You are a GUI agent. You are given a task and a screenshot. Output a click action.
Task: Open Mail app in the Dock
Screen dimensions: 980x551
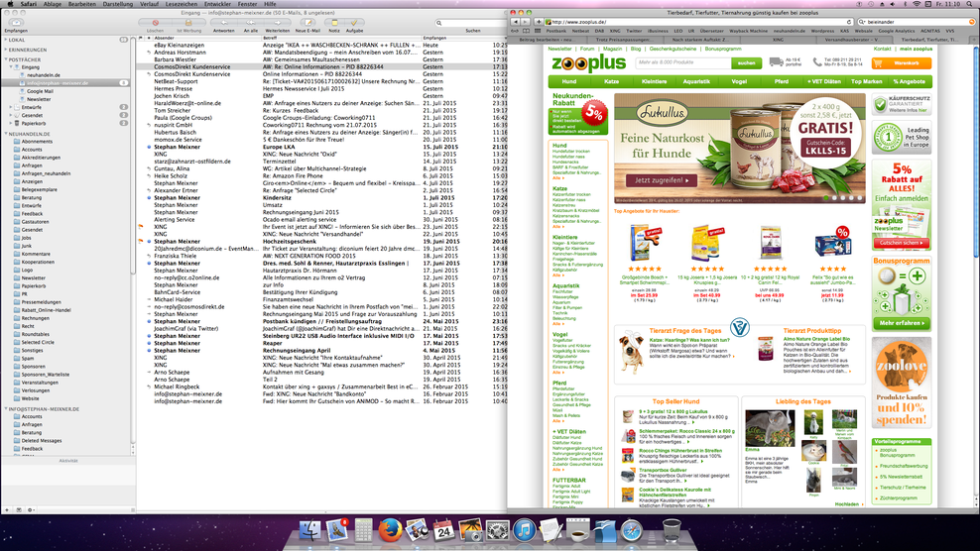pyautogui.click(x=337, y=530)
